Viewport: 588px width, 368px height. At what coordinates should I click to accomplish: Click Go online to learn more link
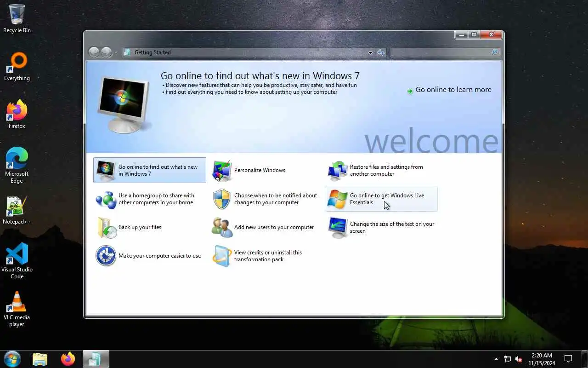[453, 90]
